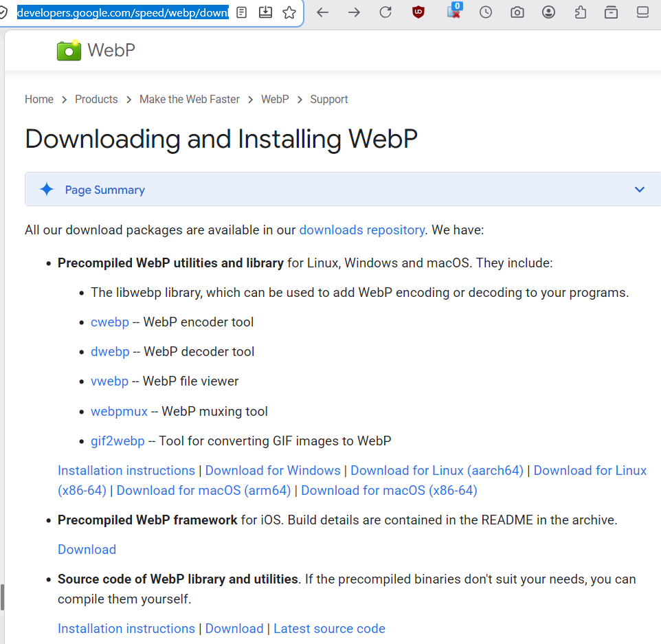Bookmark this page with the star icon
The height and width of the screenshot is (644, 661).
click(x=289, y=12)
